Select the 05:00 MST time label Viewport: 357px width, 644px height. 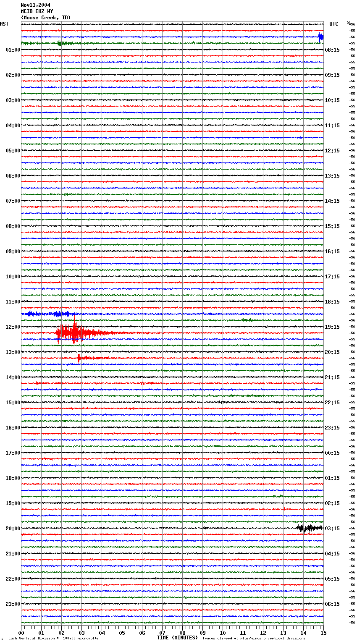[x=13, y=151]
